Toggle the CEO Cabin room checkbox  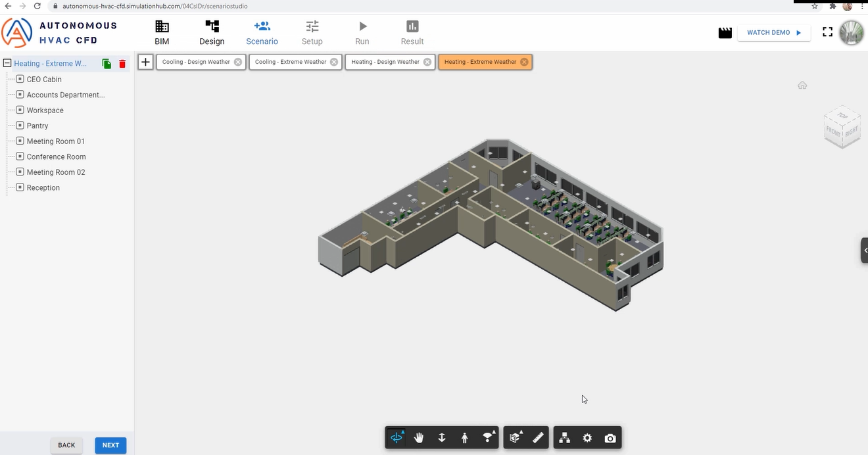tap(20, 79)
